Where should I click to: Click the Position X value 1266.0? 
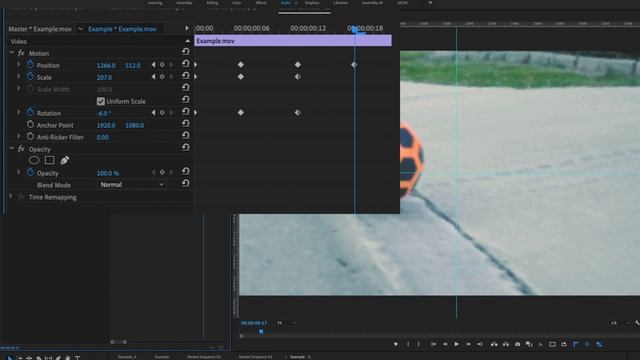[106, 65]
